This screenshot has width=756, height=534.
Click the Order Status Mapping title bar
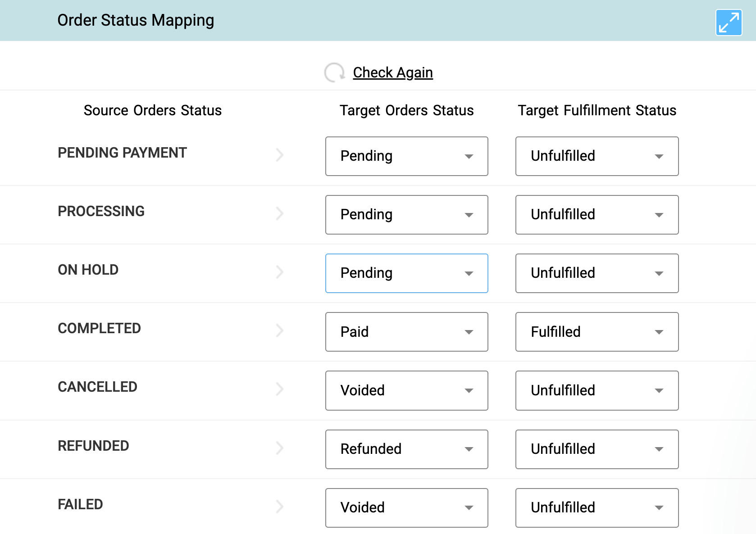(136, 20)
